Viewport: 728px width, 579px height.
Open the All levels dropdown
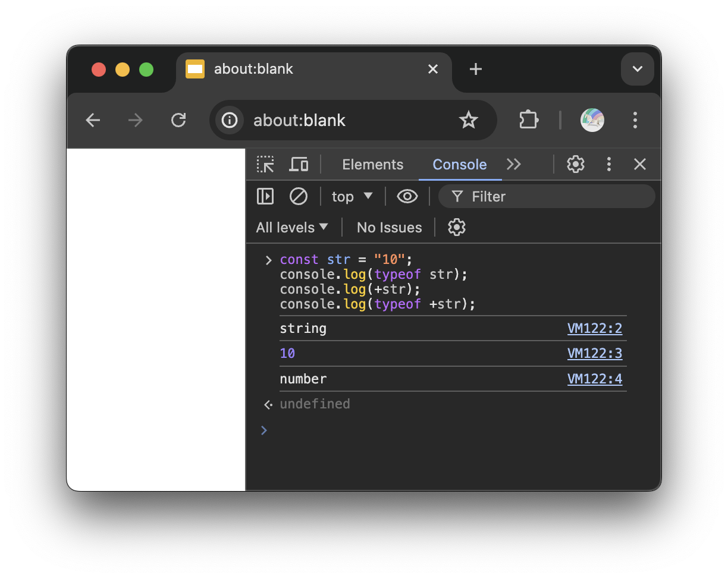[x=292, y=228]
